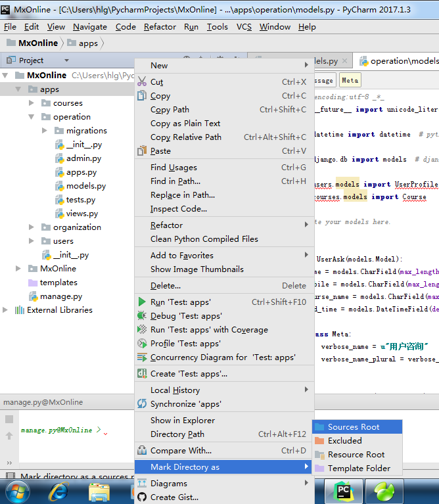Launch Internet Explorer from taskbar
The image size is (439, 504).
tap(58, 492)
